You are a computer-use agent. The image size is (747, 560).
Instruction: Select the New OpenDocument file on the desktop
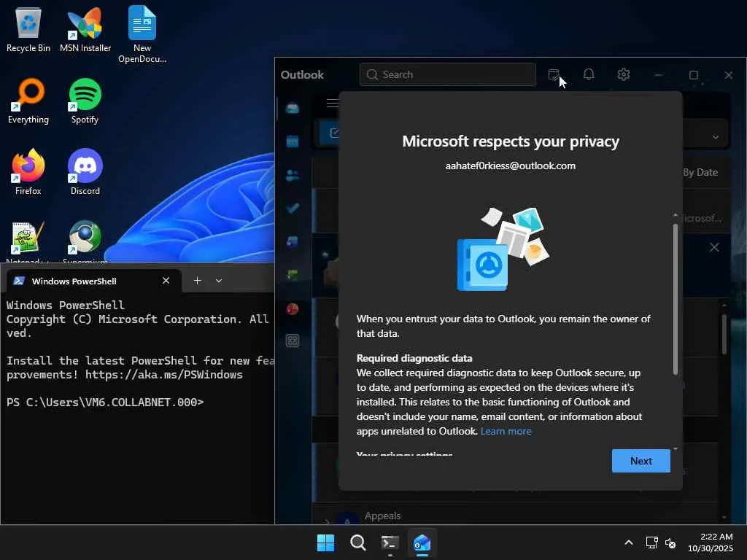[142, 34]
